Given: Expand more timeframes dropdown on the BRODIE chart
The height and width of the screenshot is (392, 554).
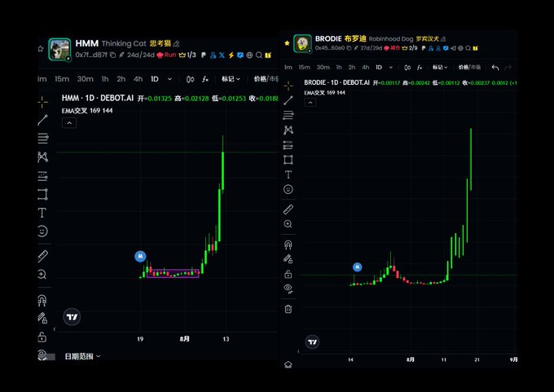Looking at the screenshot, I should (x=391, y=67).
